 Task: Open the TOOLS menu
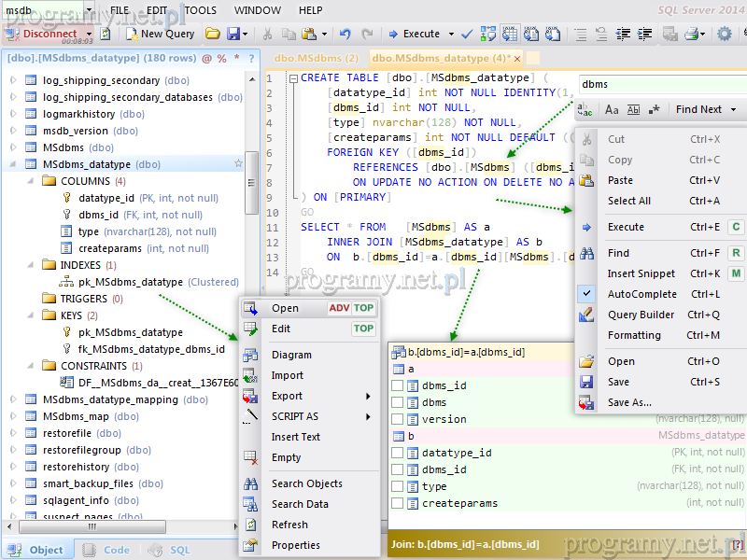pos(200,10)
